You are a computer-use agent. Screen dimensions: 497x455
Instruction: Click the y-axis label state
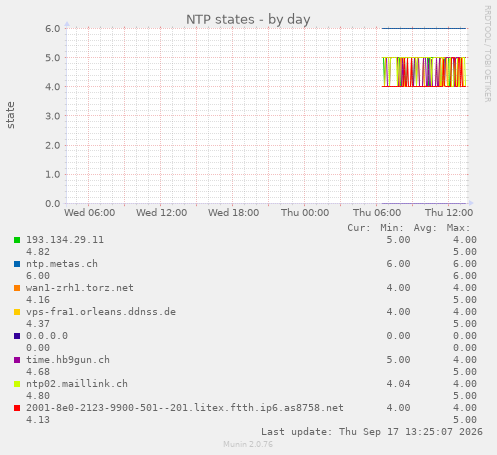click(x=11, y=115)
